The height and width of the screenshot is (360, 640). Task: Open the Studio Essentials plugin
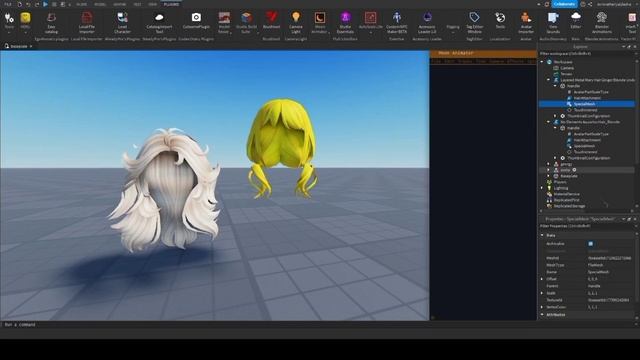pos(345,23)
